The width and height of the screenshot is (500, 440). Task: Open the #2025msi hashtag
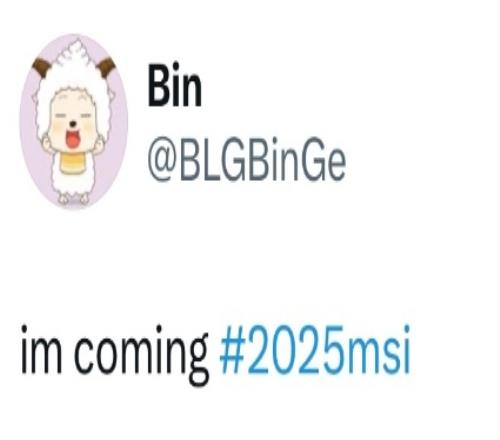point(314,350)
